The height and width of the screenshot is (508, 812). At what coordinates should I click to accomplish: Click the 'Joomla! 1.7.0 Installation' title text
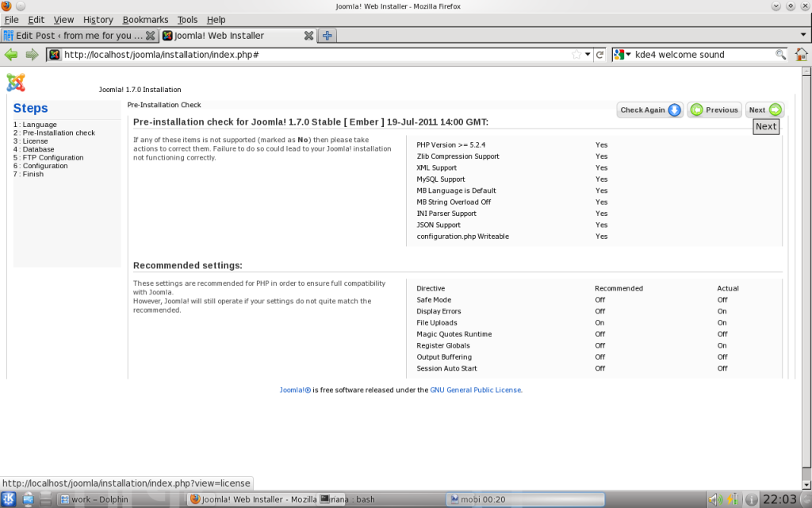coord(140,90)
